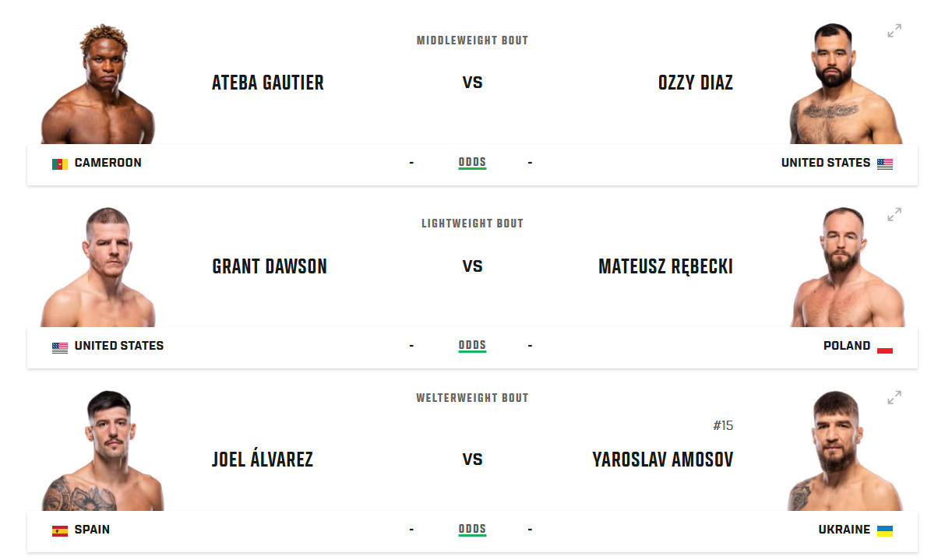View Odds for the welterweight bout
This screenshot has width=945, height=560.
coord(472,530)
